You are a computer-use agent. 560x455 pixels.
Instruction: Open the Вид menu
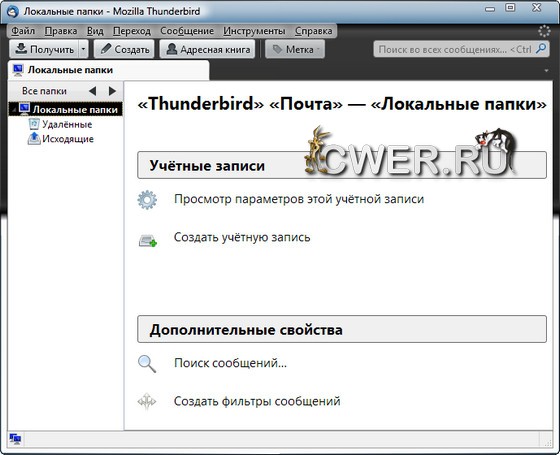pyautogui.click(x=95, y=31)
